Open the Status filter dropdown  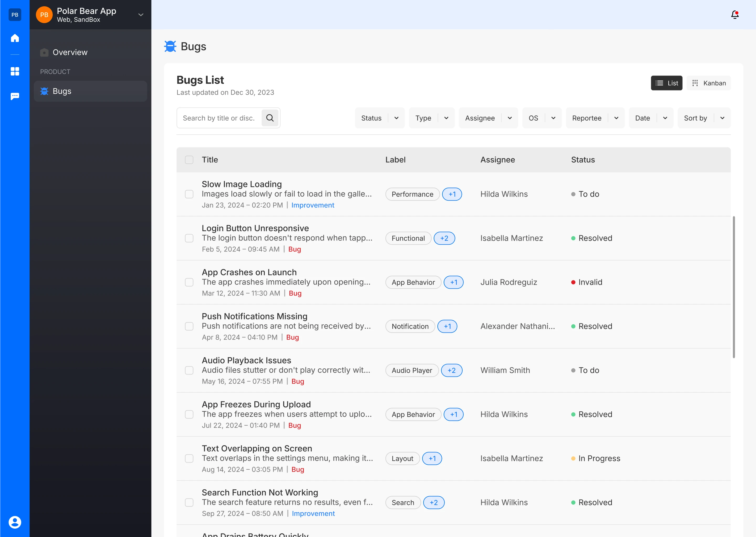[379, 118]
